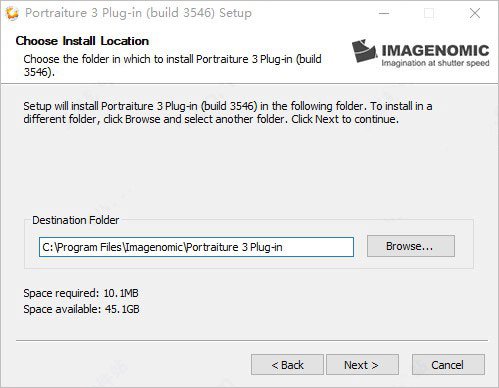Click the IMAGENOMIC brand name text
This screenshot has width=499, height=388.
435,50
